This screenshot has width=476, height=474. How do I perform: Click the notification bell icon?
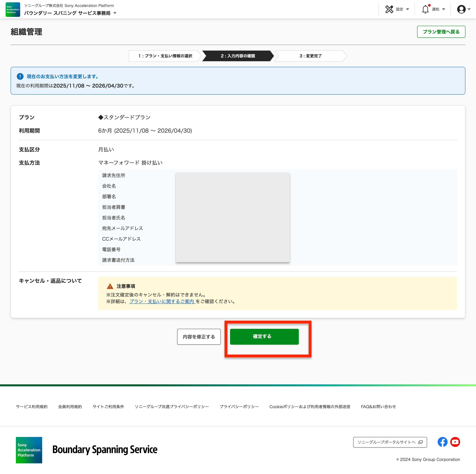coord(425,9)
